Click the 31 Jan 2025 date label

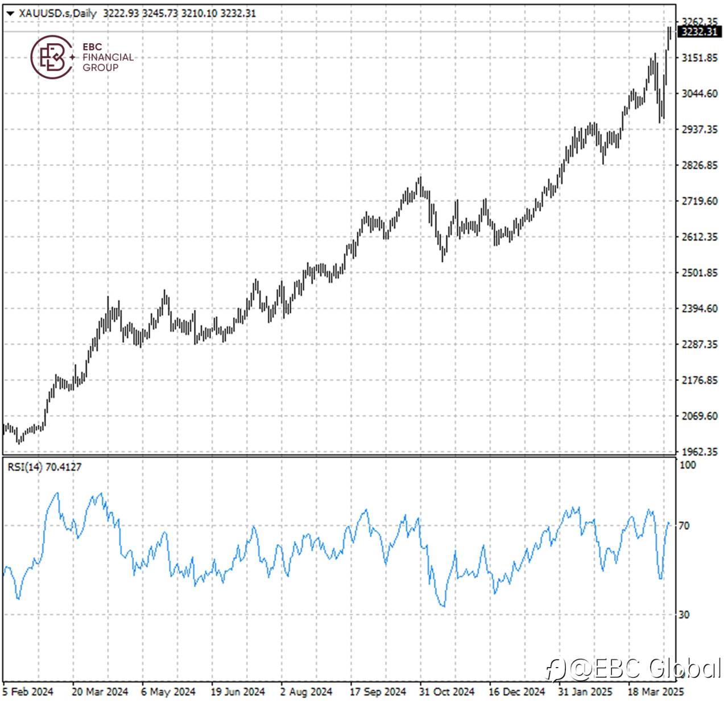point(585,691)
